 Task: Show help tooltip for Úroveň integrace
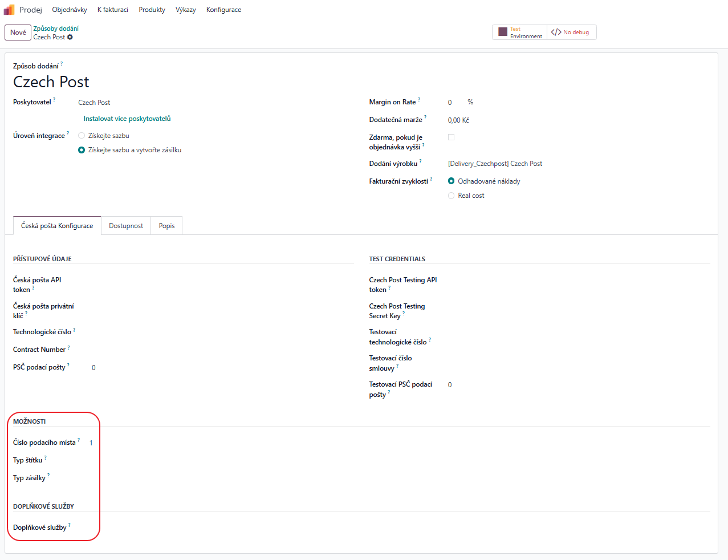(68, 133)
